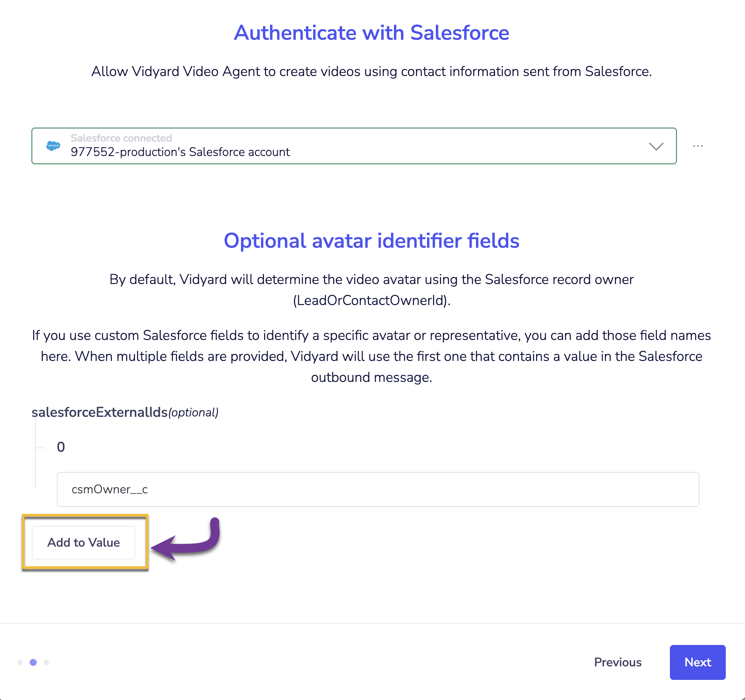This screenshot has height=700, width=745.
Task: Click the item labeled 0 under salesforceExternalIds
Action: pyautogui.click(x=61, y=447)
